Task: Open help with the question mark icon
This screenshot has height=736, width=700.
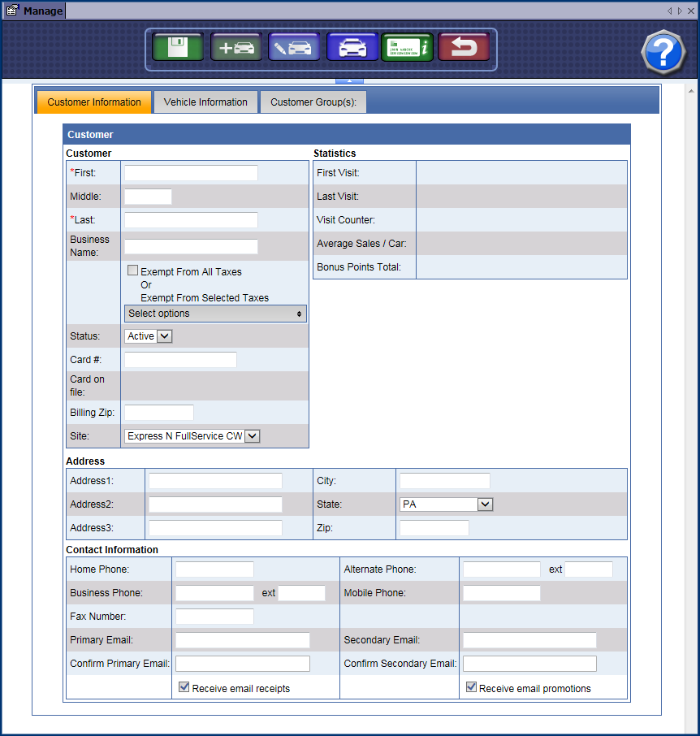Action: [x=663, y=53]
